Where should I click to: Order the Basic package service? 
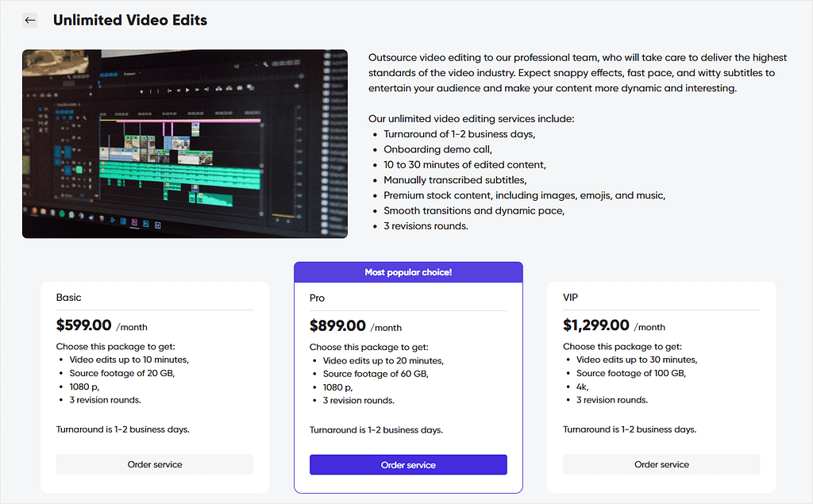[x=155, y=464]
